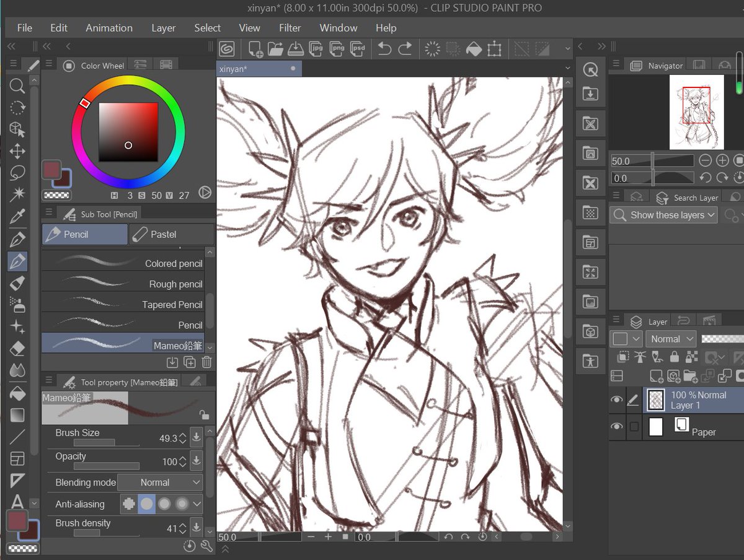Open the Filter menu
744x560 pixels.
(x=290, y=28)
